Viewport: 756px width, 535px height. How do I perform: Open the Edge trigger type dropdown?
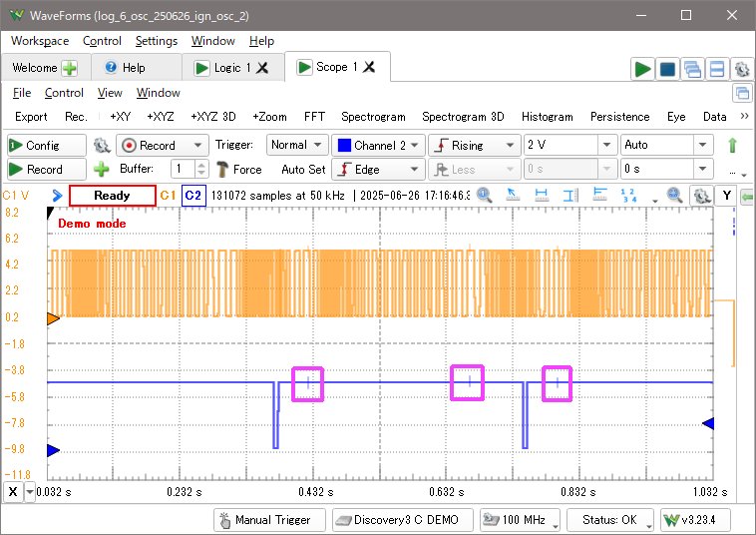click(378, 170)
